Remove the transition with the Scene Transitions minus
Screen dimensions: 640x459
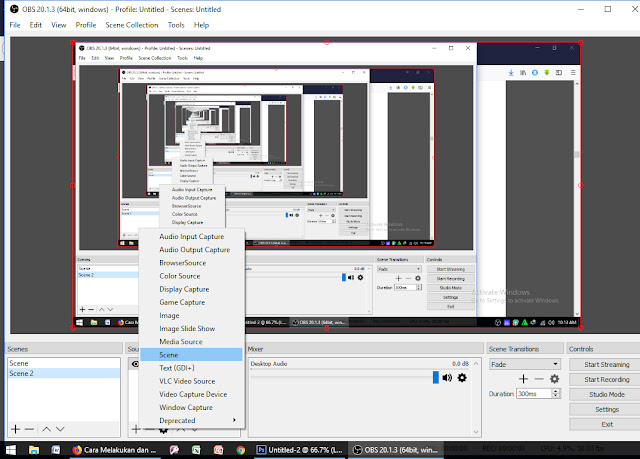(539, 379)
